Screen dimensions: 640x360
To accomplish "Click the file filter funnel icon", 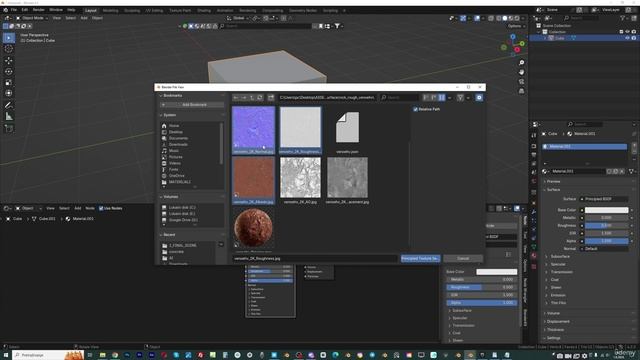I will pos(460,98).
